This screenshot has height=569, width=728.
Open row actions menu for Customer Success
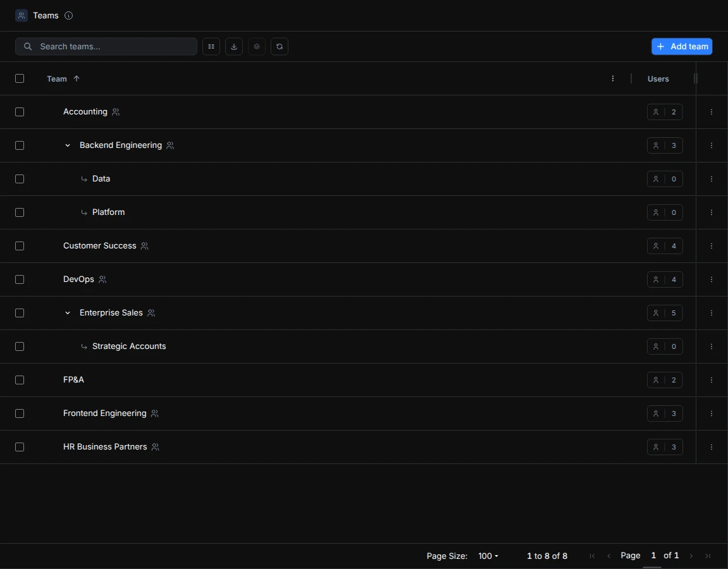pos(712,246)
